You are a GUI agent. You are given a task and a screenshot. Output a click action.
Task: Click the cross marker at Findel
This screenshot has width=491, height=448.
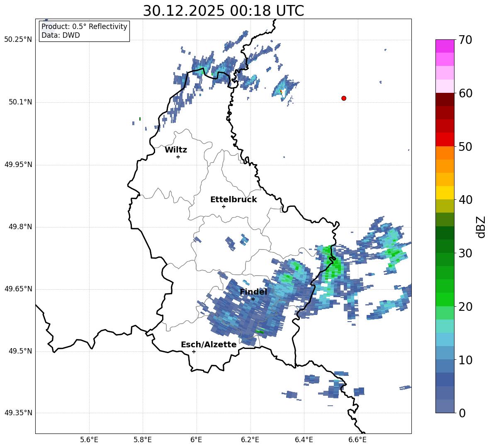point(253,299)
